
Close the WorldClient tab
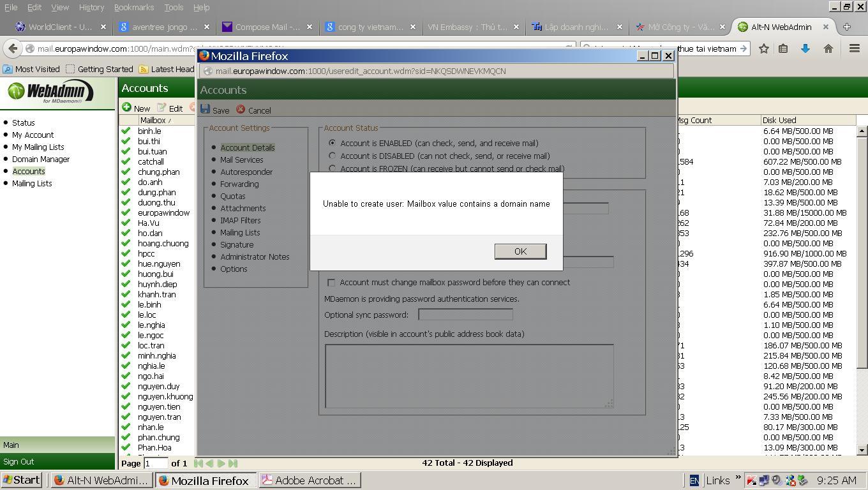click(103, 27)
